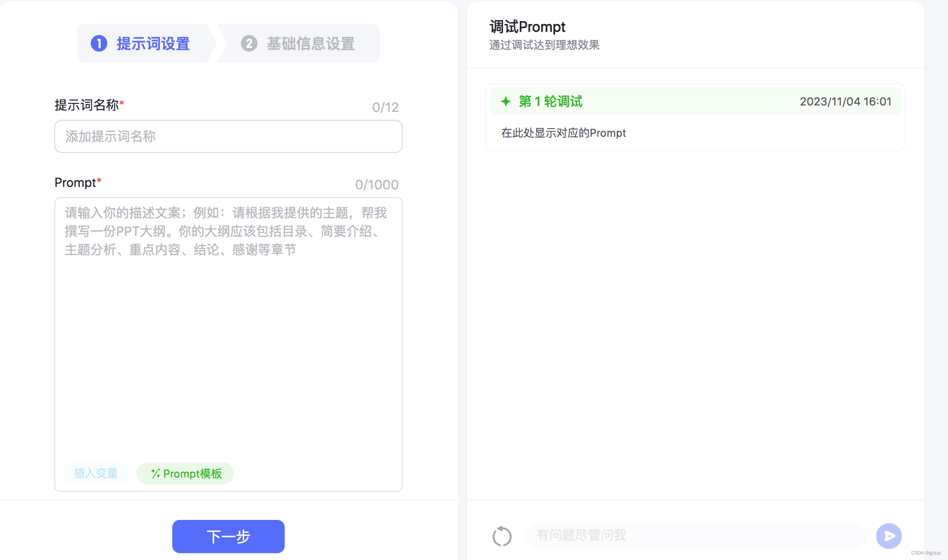The image size is (948, 560).
Task: Click the refresh conversation icon
Action: [502, 536]
